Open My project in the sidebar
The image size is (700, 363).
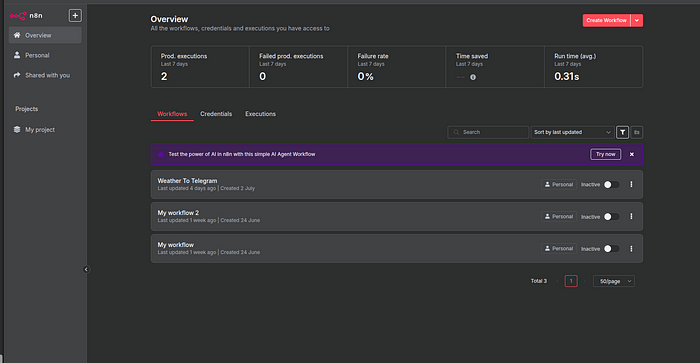tap(45, 130)
